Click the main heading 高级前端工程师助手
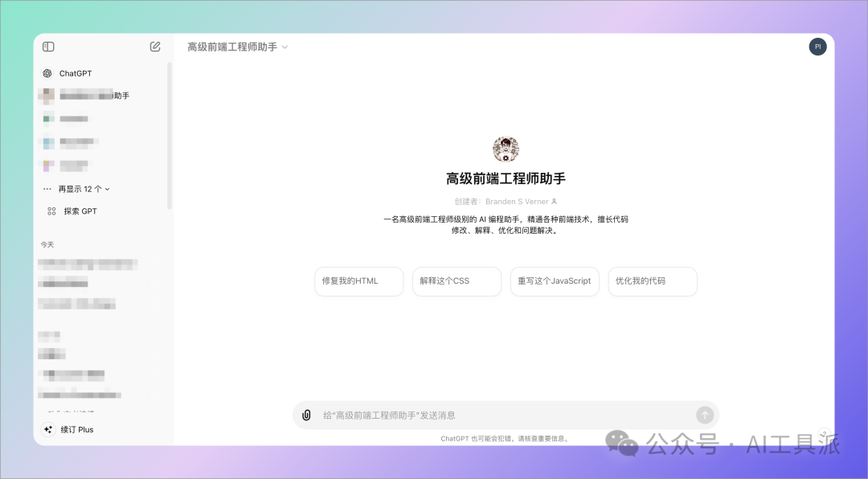868x479 pixels. point(506,178)
